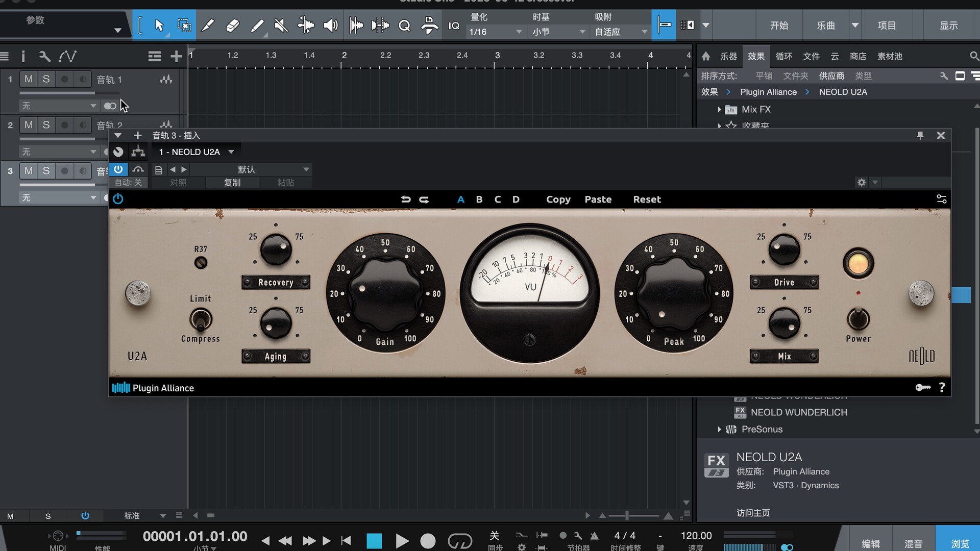Image resolution: width=980 pixels, height=551 pixels.
Task: Select the Mute tool
Action: coord(281,25)
